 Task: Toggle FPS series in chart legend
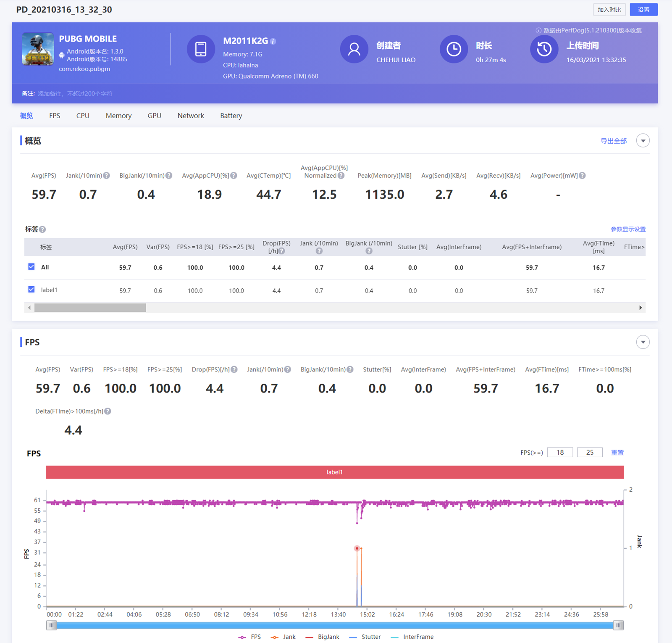tap(250, 637)
